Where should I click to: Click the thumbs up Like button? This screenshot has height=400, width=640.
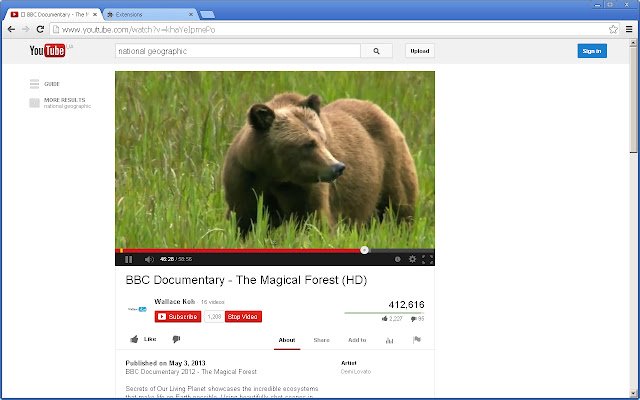tap(143, 339)
